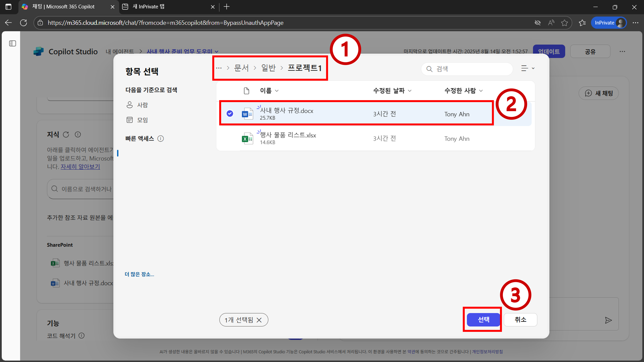This screenshot has width=644, height=362.
Task: Navigate to 일반 in the breadcrumb
Action: pyautogui.click(x=268, y=68)
